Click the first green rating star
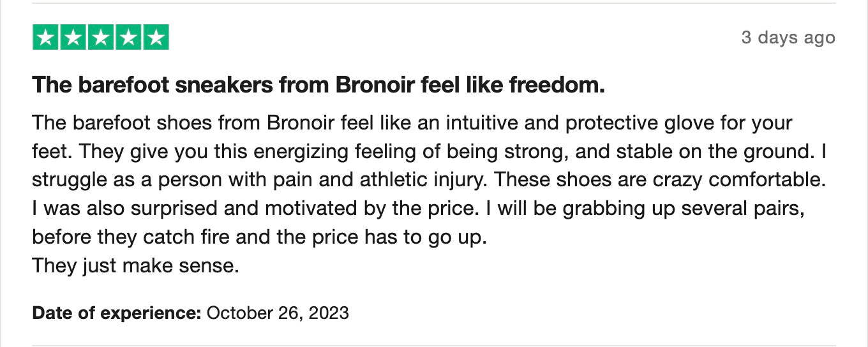The height and width of the screenshot is (347, 868). point(45,38)
